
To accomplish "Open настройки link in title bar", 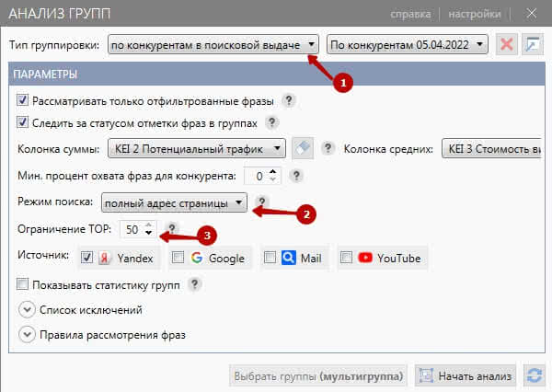I will [x=475, y=14].
